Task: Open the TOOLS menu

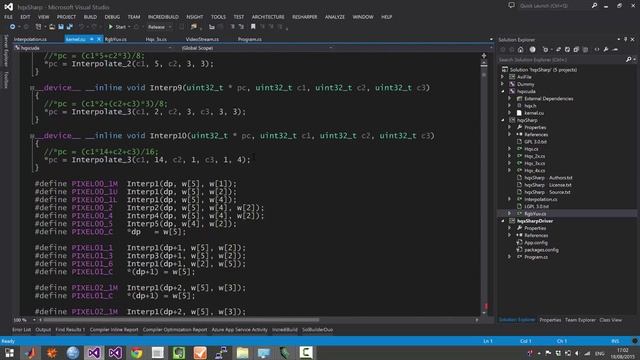Action: pos(218,17)
